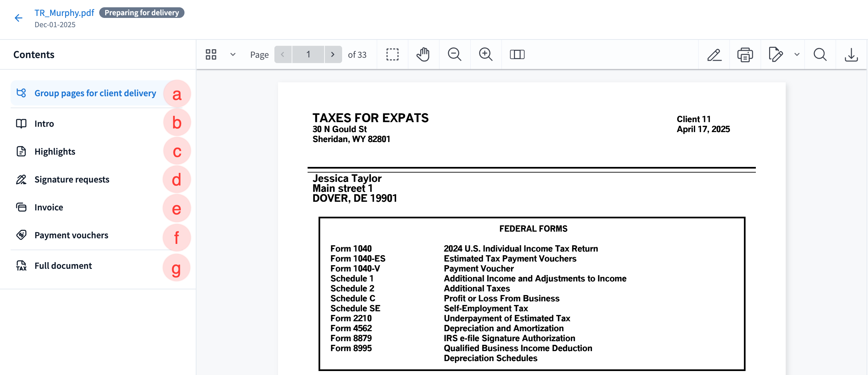Click the Form 1040-ES entry
The width and height of the screenshot is (868, 375).
click(358, 259)
